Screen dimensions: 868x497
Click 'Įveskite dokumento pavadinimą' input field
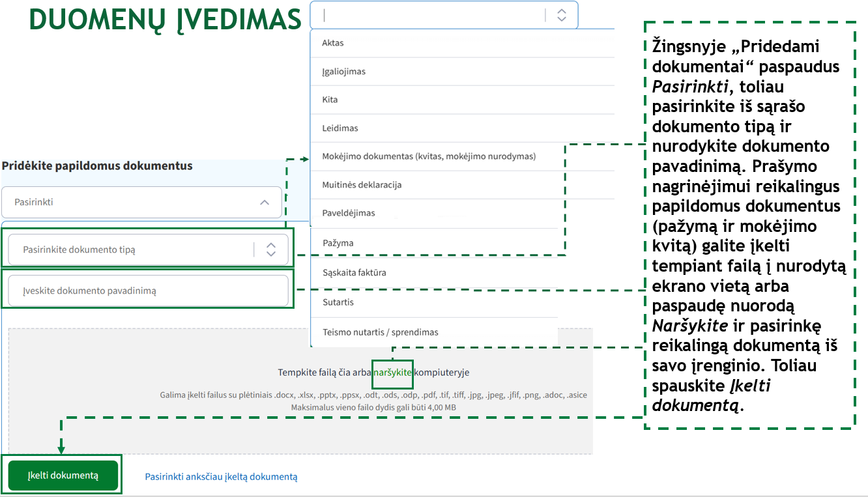[x=148, y=291]
